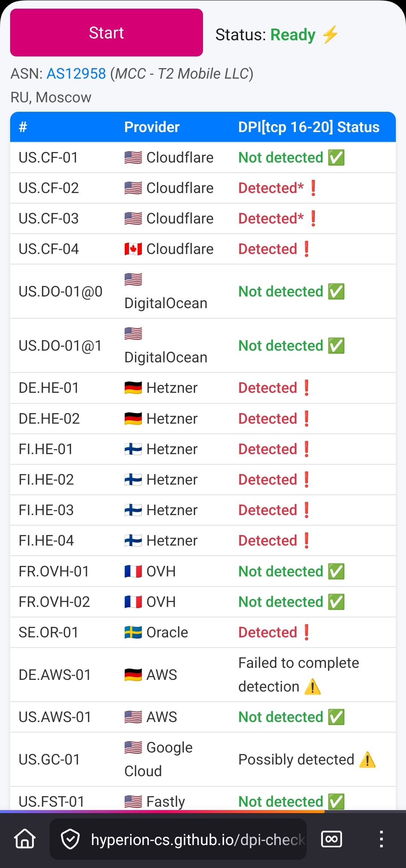Select the US.DO-01@0 row identifier
Viewport: 406px width, 868px height.
click(x=61, y=292)
